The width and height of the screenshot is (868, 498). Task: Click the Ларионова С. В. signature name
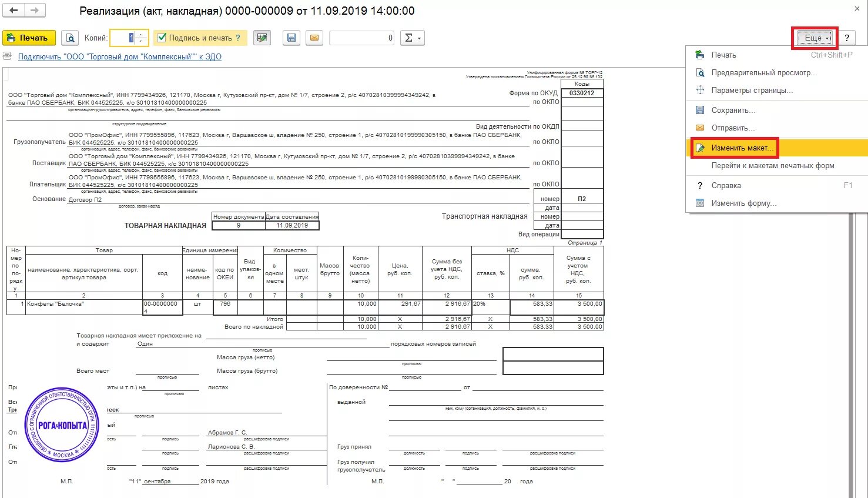pos(231,446)
